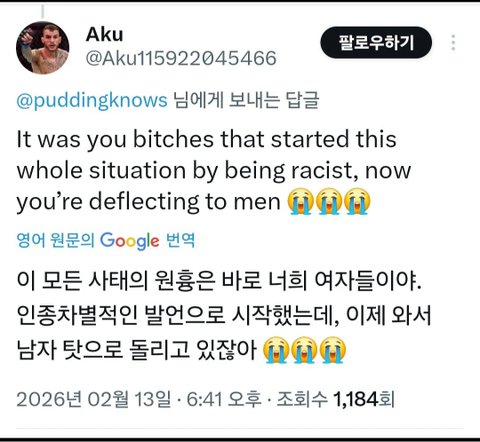
Task: Click first crying emoji in Korean translation
Action: coord(276,350)
